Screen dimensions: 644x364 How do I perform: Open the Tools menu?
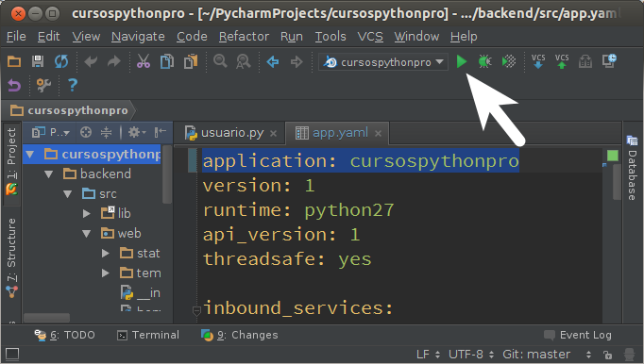[x=330, y=37]
